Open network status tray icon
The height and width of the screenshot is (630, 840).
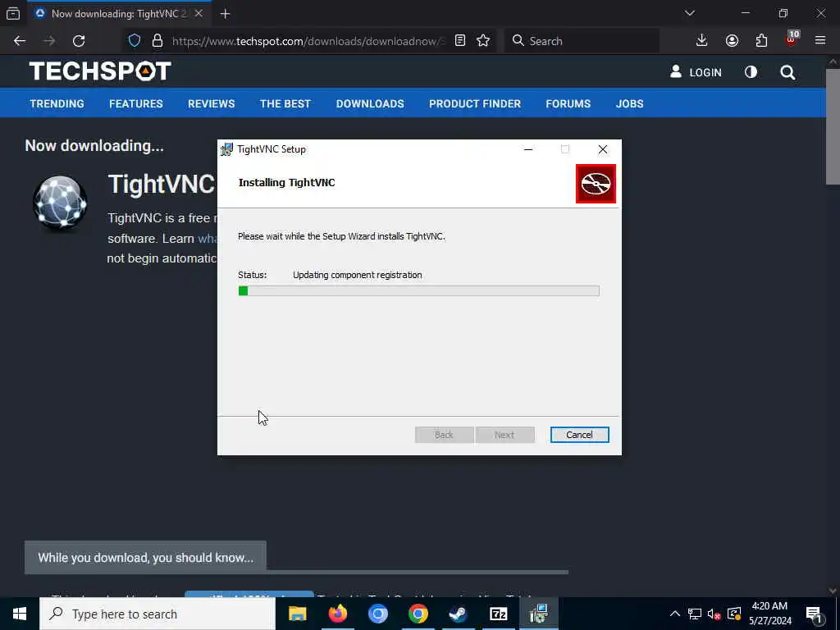click(x=695, y=614)
